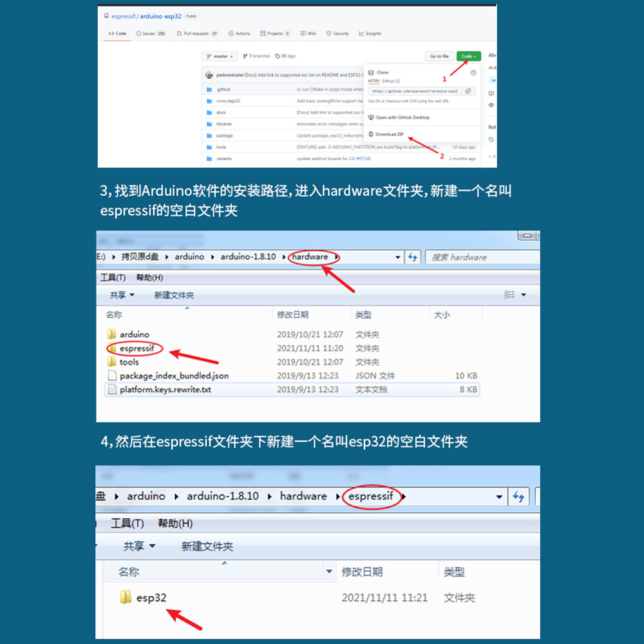Open the espressif owner link

[123, 17]
